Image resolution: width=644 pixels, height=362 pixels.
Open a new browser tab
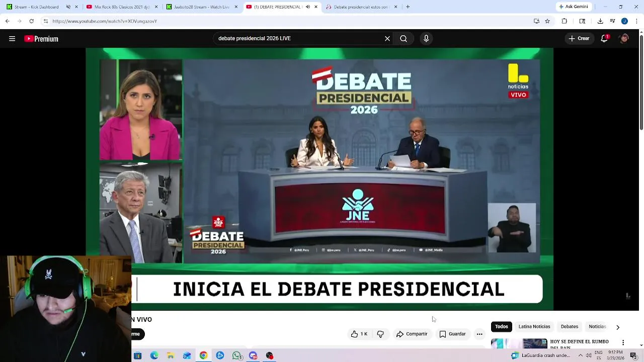pyautogui.click(x=408, y=7)
